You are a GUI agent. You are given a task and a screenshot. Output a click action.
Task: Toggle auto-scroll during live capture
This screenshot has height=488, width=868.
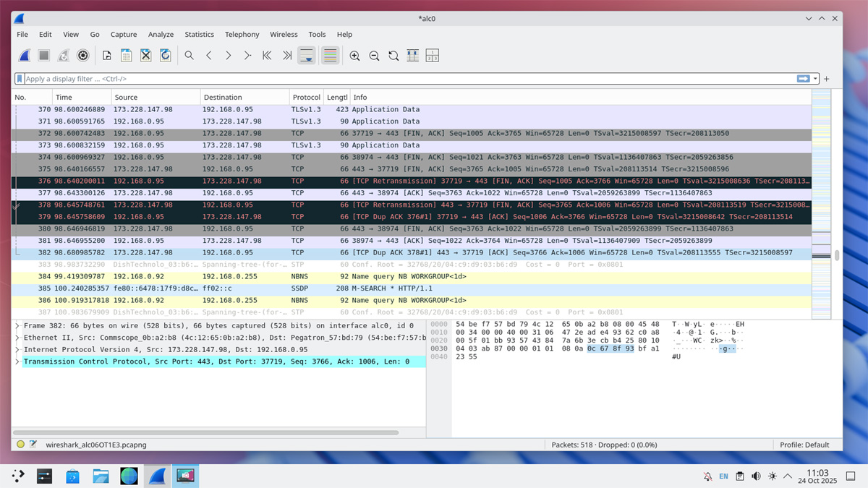[307, 56]
